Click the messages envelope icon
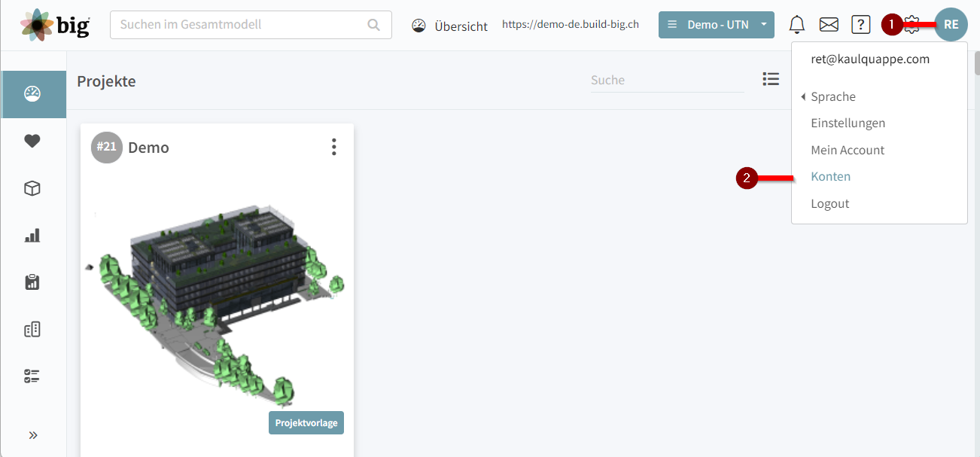Image resolution: width=980 pixels, height=457 pixels. point(828,24)
